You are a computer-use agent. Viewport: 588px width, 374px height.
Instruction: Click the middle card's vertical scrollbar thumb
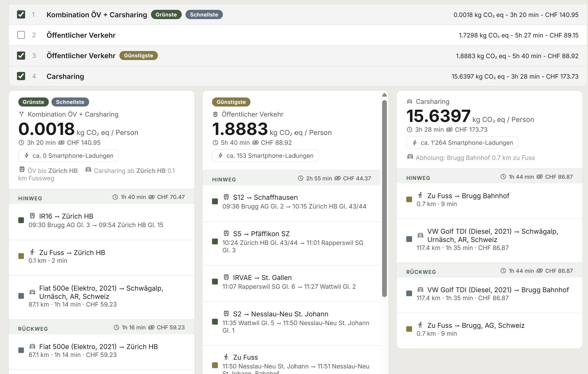(x=384, y=198)
